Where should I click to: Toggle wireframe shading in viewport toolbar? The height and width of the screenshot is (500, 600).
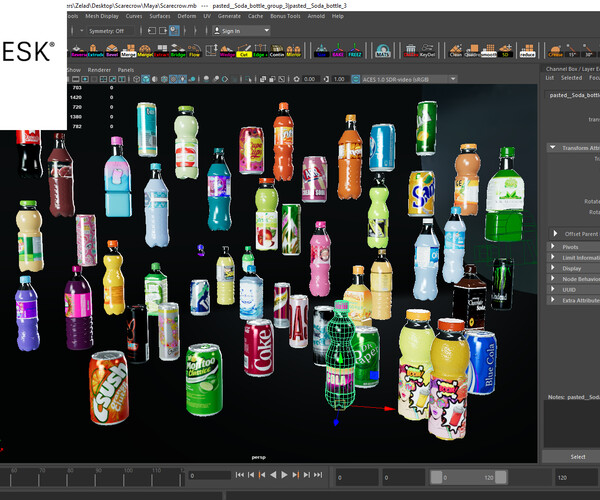[136, 79]
